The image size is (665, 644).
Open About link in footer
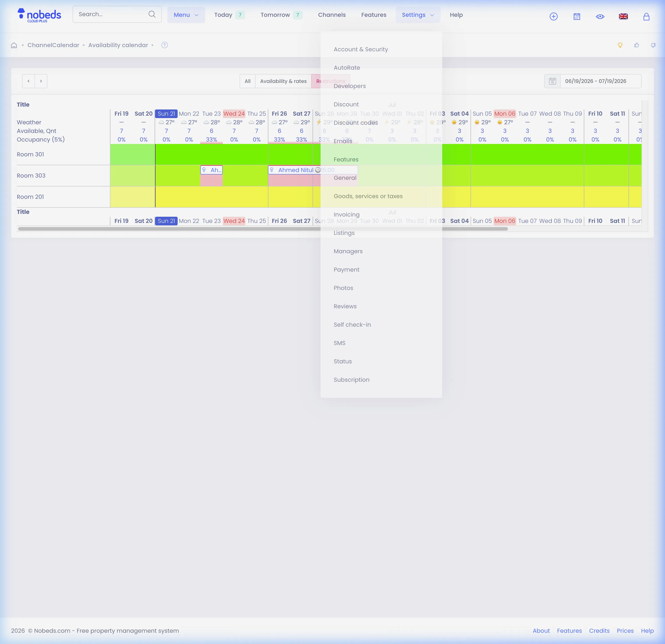541,631
